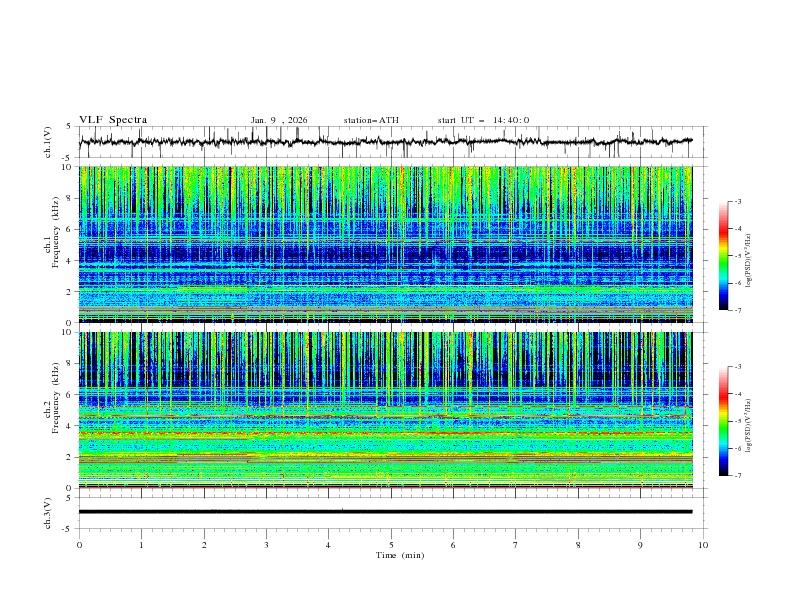
Task: Click the upper colorbar log(PSD) label
Action: pyautogui.click(x=748, y=262)
